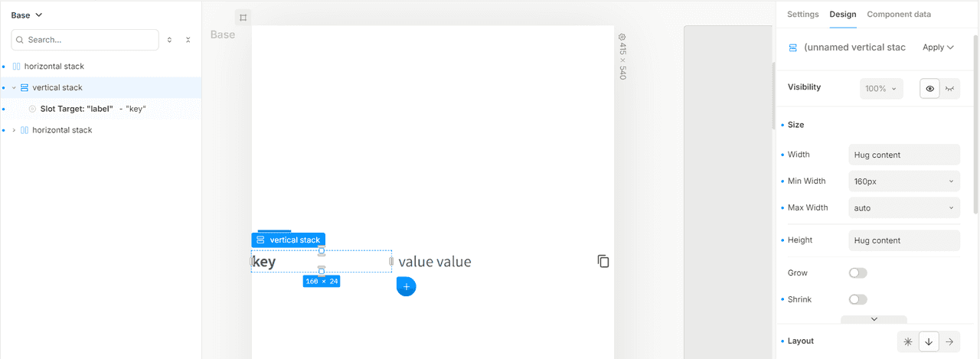Click the copy icon beside value text

pos(603,261)
